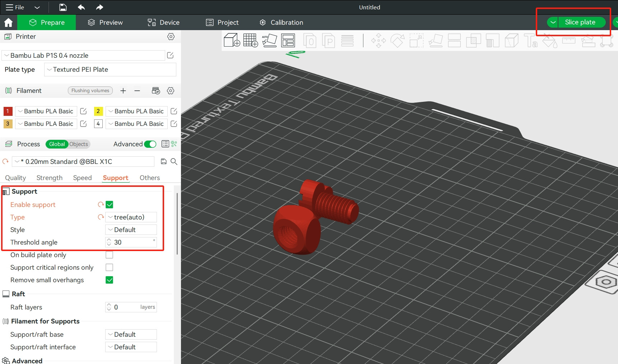Open filament 1 Bambu PLA Basic dropdown
This screenshot has width=618, height=364.
(x=46, y=111)
